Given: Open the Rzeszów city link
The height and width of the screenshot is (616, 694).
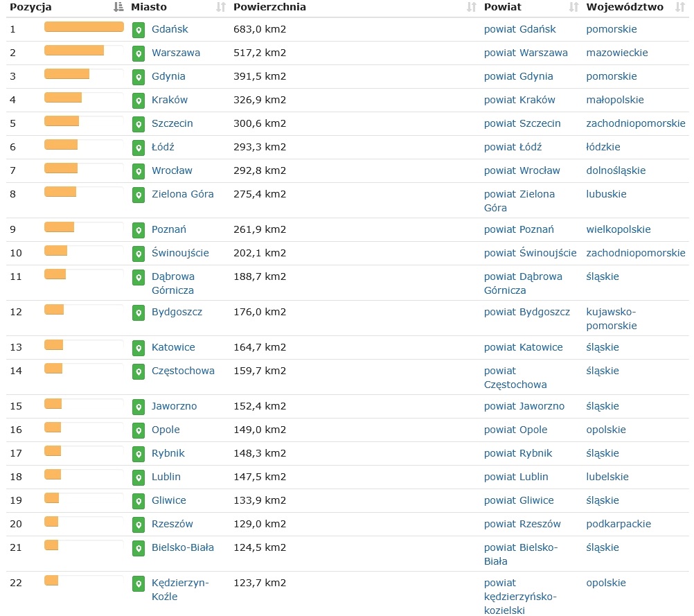Looking at the screenshot, I should [172, 524].
